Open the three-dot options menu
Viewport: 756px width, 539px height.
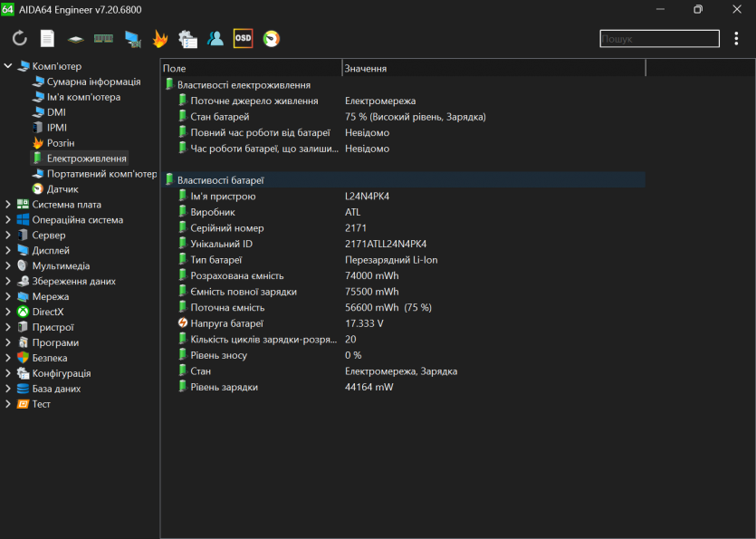pyautogui.click(x=736, y=38)
